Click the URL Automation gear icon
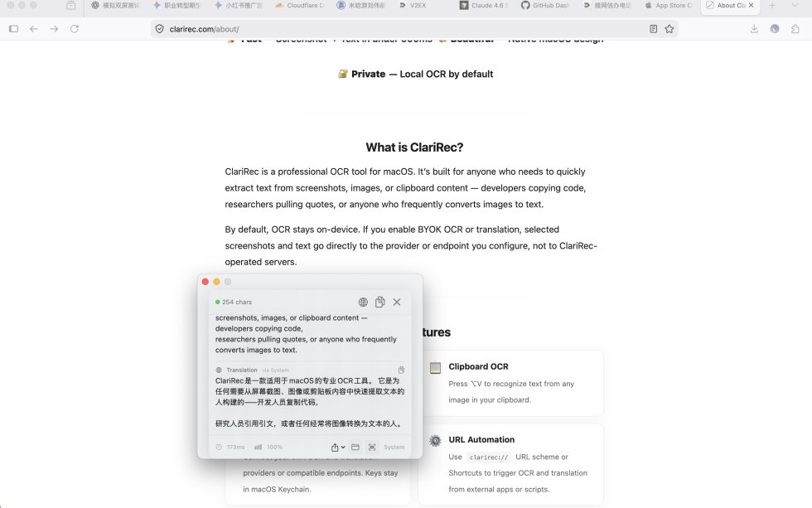Image resolution: width=812 pixels, height=508 pixels. point(435,441)
